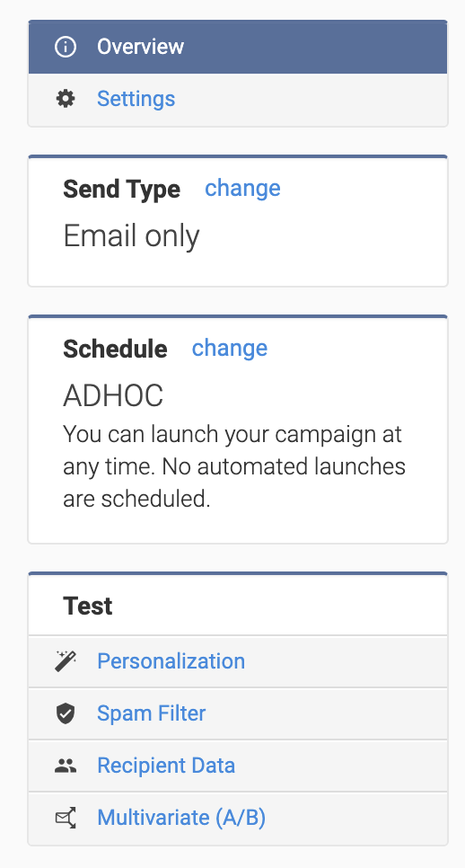The height and width of the screenshot is (868, 465).
Task: Change the Send Type
Action: [x=242, y=188]
